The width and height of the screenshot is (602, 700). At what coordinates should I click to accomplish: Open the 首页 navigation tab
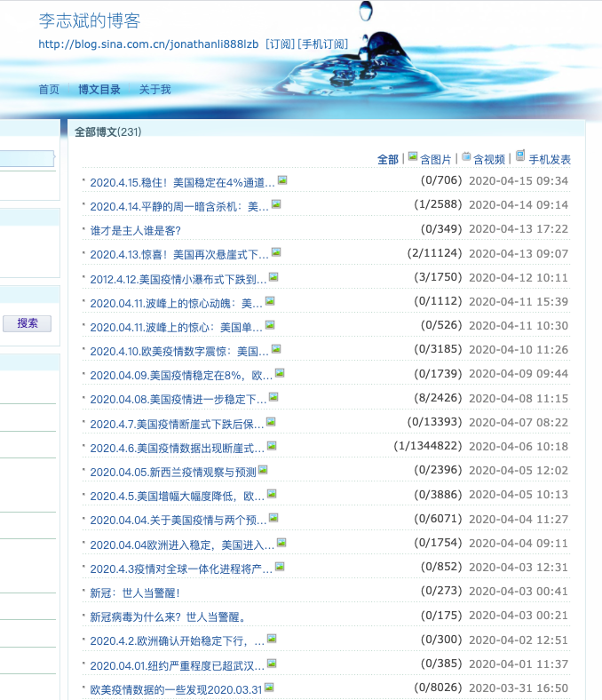coord(49,90)
